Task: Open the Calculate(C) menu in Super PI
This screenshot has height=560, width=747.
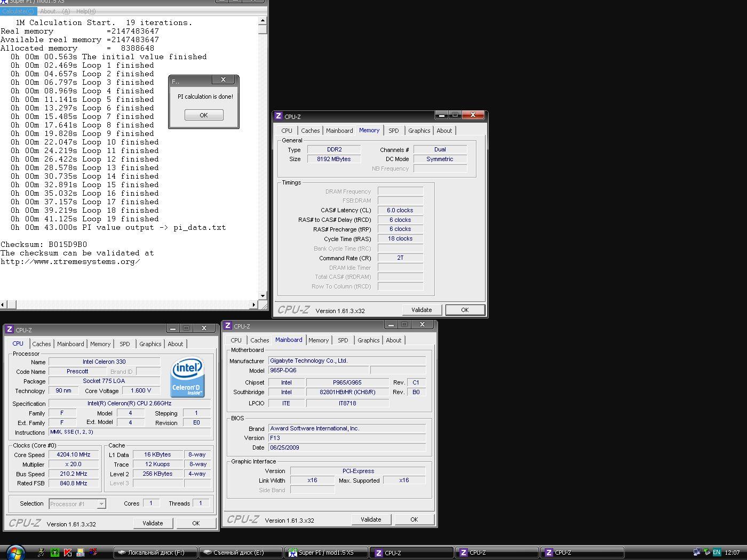Action: [18, 11]
